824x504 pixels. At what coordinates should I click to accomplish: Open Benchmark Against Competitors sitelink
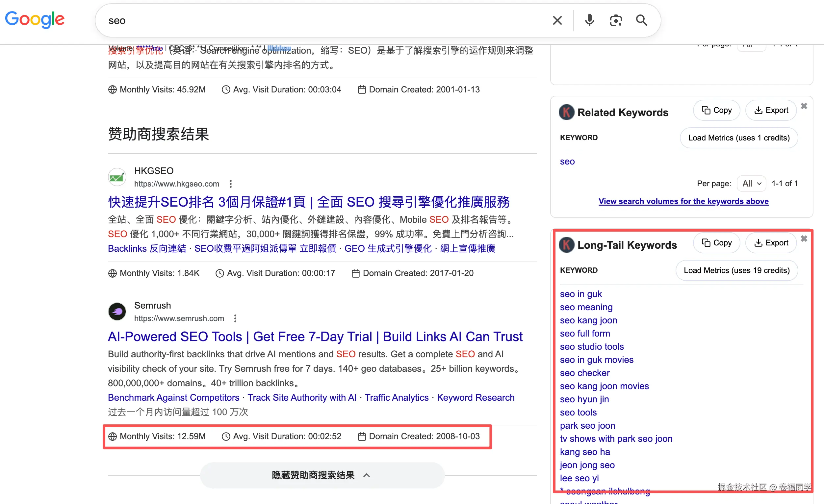pyautogui.click(x=173, y=397)
